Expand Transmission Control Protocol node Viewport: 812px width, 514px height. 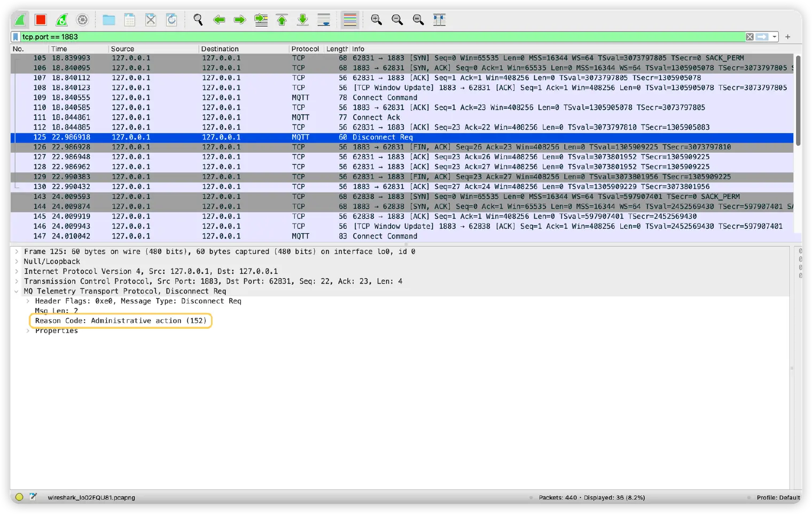pyautogui.click(x=17, y=281)
